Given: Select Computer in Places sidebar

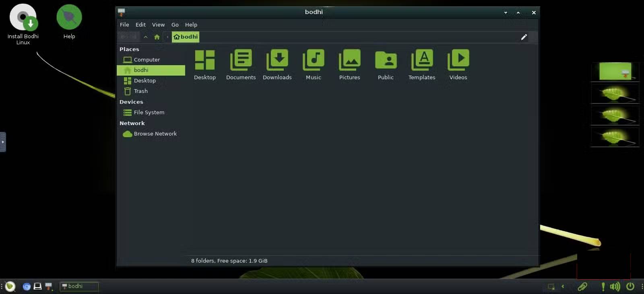Looking at the screenshot, I should (x=151, y=60).
